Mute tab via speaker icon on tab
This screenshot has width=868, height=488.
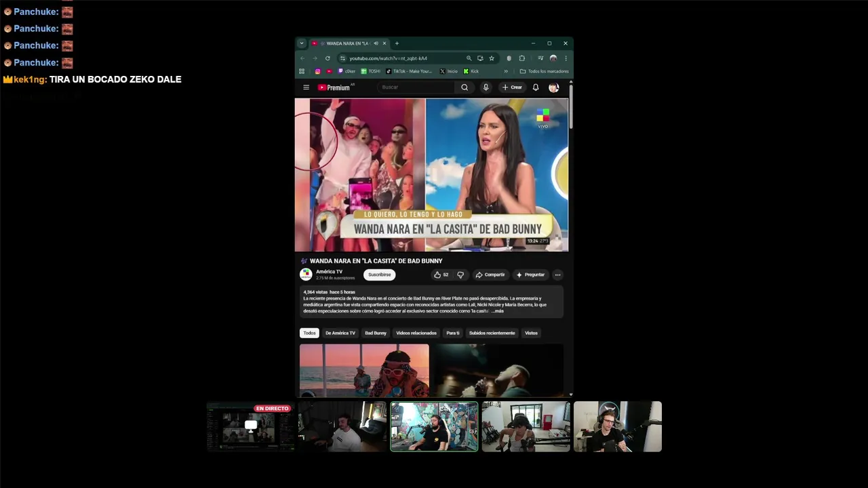click(376, 43)
